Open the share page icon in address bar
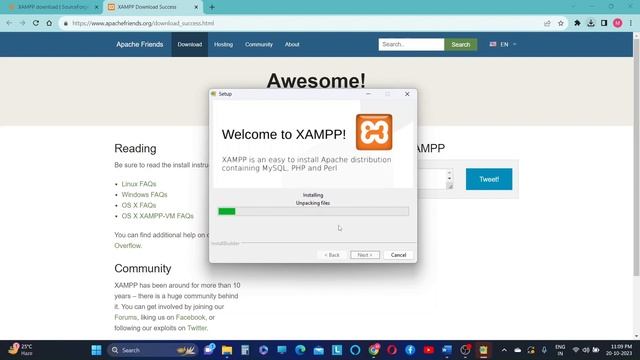The image size is (640, 360). tap(547, 23)
